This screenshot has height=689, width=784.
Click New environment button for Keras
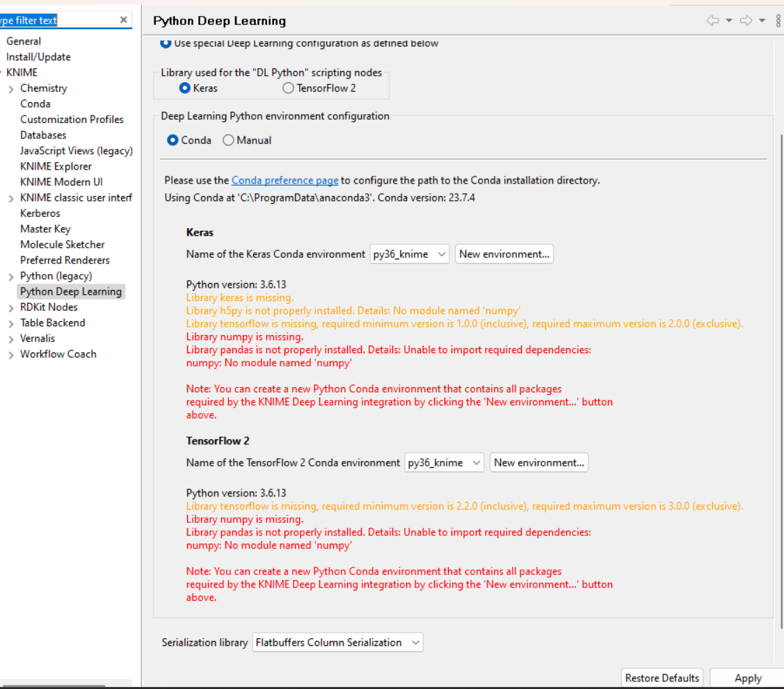pos(504,254)
